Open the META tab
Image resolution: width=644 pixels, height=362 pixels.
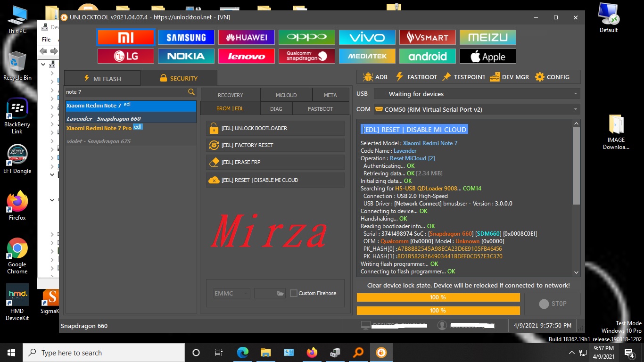click(330, 95)
